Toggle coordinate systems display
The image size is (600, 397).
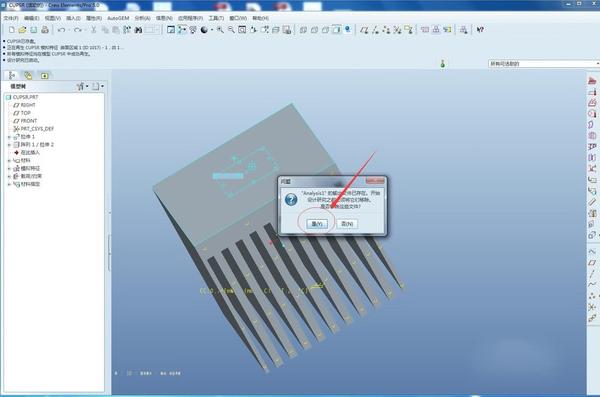point(398,29)
